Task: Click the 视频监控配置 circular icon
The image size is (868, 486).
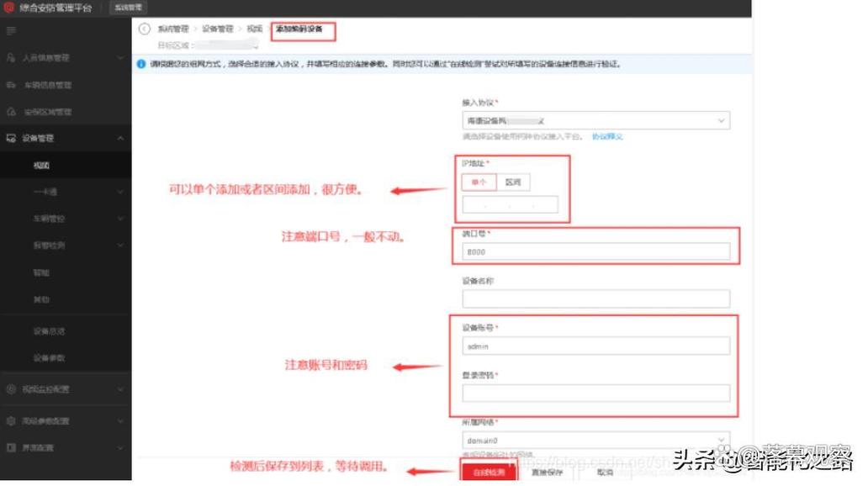Action: point(11,389)
